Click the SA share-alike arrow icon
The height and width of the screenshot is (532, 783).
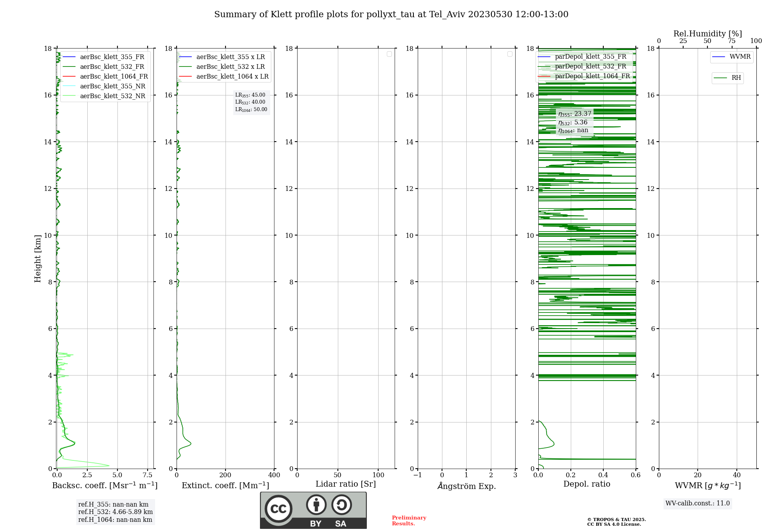click(x=342, y=505)
